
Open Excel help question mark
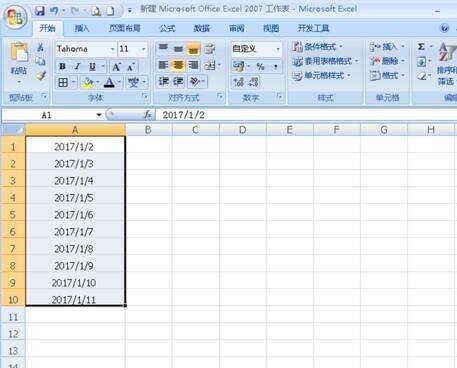(444, 28)
